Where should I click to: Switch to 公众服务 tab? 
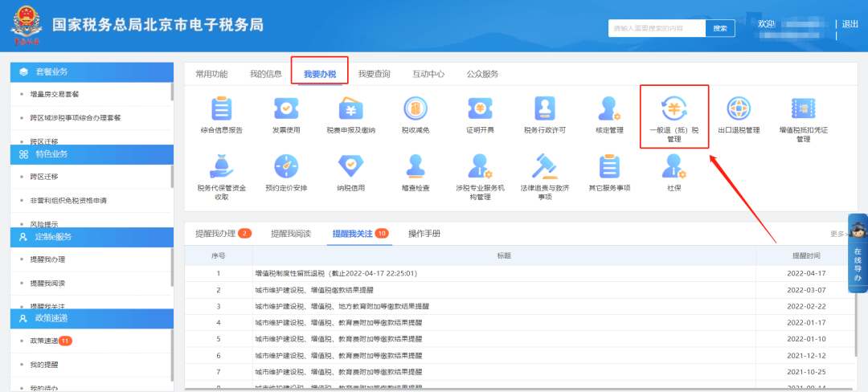pos(482,74)
